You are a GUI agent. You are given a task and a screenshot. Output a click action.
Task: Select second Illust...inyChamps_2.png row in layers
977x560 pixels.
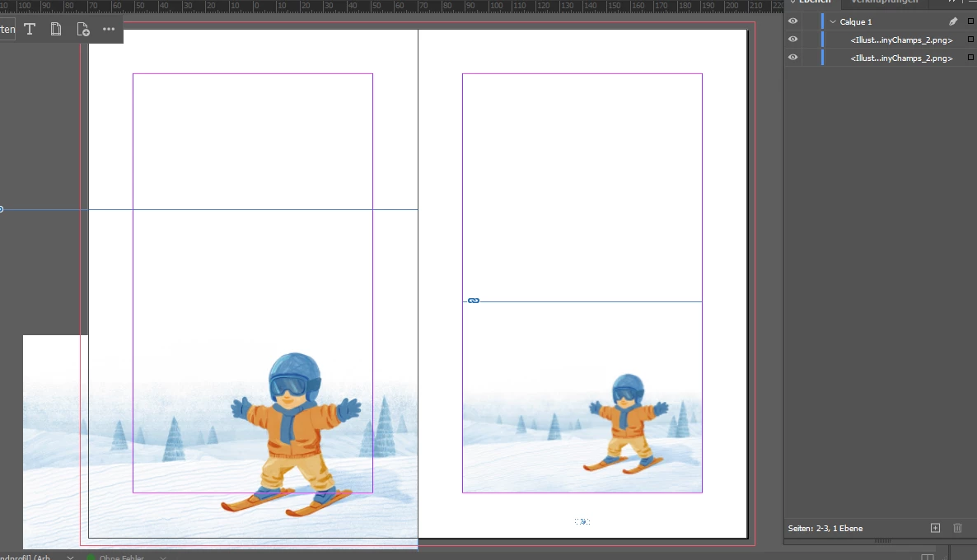coord(901,58)
